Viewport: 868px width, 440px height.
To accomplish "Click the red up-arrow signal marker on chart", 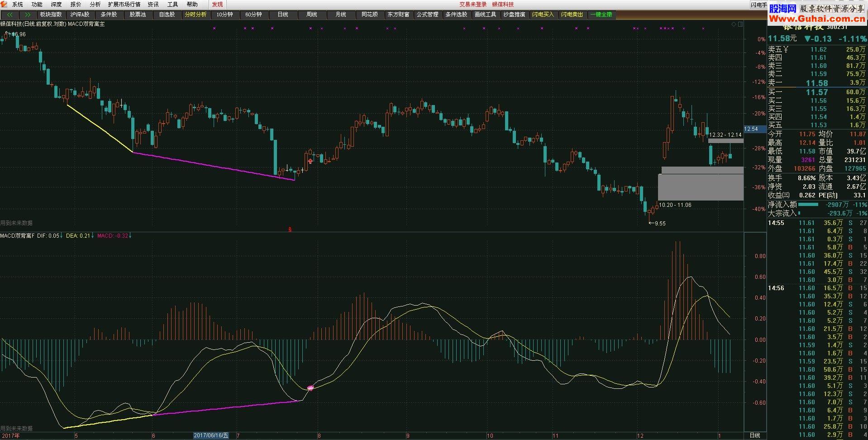I will tap(310, 161).
